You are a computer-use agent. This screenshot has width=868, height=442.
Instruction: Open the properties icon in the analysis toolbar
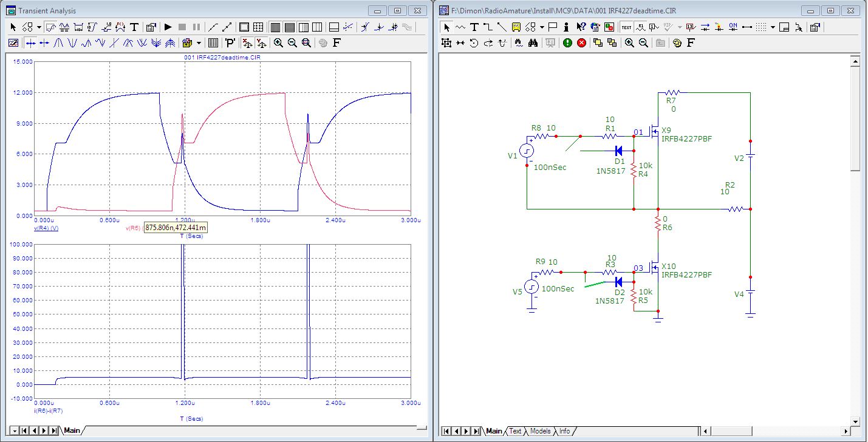(x=151, y=27)
